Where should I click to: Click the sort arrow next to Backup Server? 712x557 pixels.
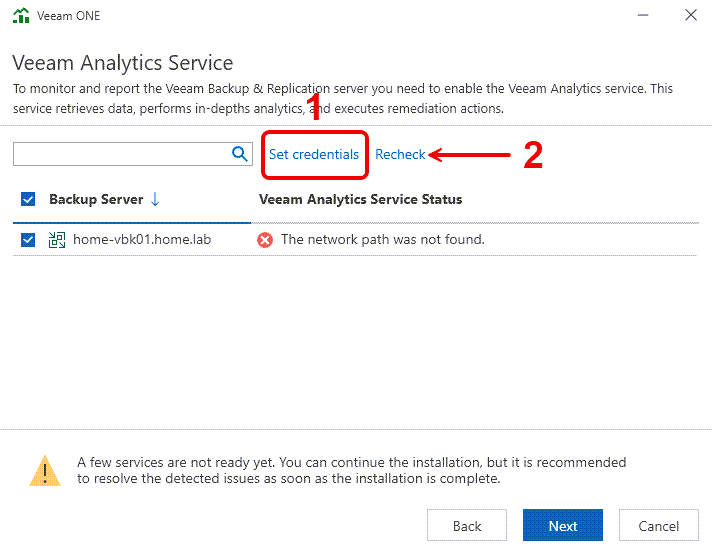[155, 199]
